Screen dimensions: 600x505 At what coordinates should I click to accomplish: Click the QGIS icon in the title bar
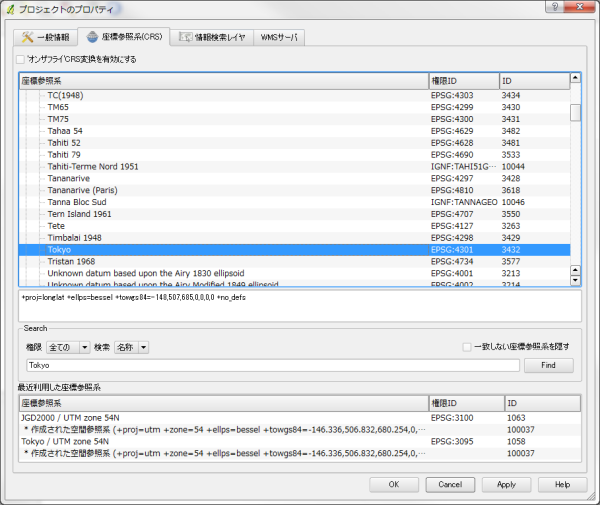11,9
